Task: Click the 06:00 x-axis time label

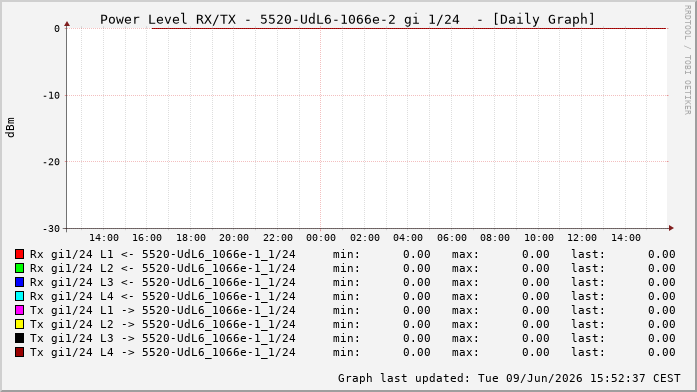Action: click(452, 238)
